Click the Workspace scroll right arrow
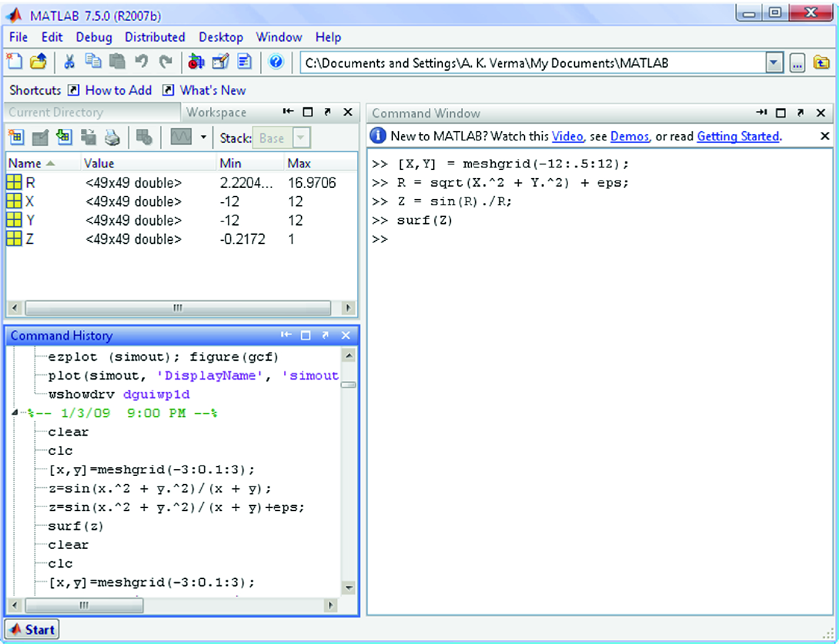Image resolution: width=839 pixels, height=644 pixels. 348,307
